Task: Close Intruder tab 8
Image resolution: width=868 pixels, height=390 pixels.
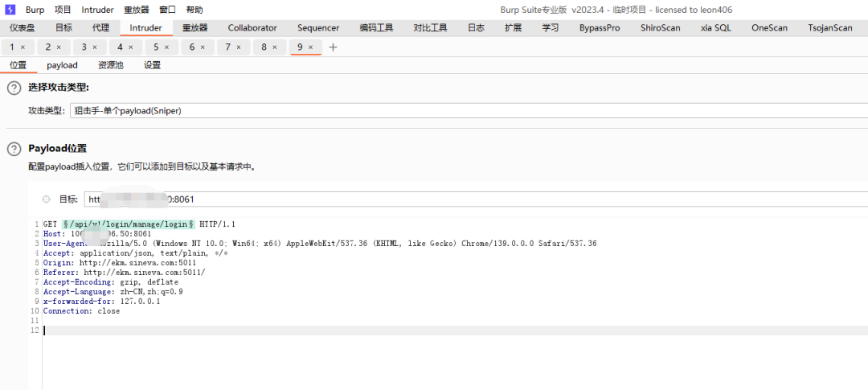Action: point(275,47)
